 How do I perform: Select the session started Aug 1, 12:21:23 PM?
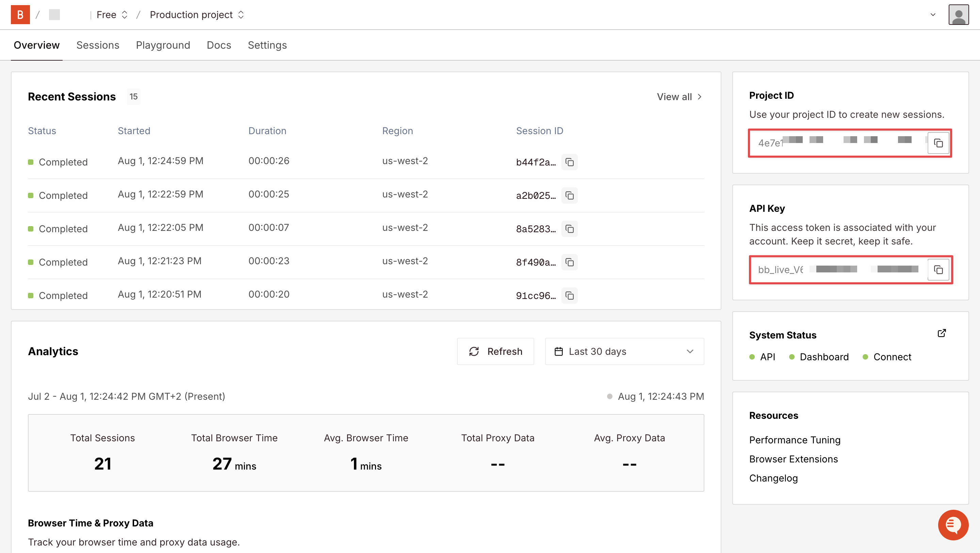coord(365,262)
